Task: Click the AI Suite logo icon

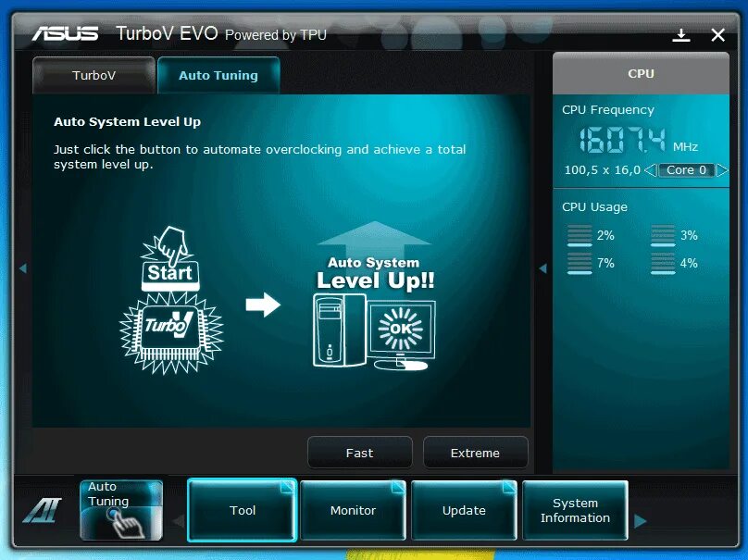Action: [x=43, y=510]
